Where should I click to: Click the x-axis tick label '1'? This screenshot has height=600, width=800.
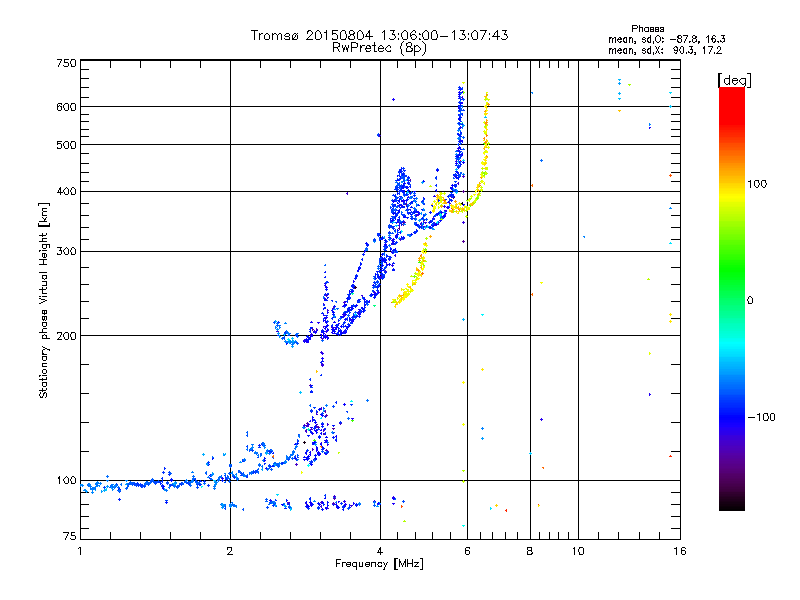click(x=80, y=551)
